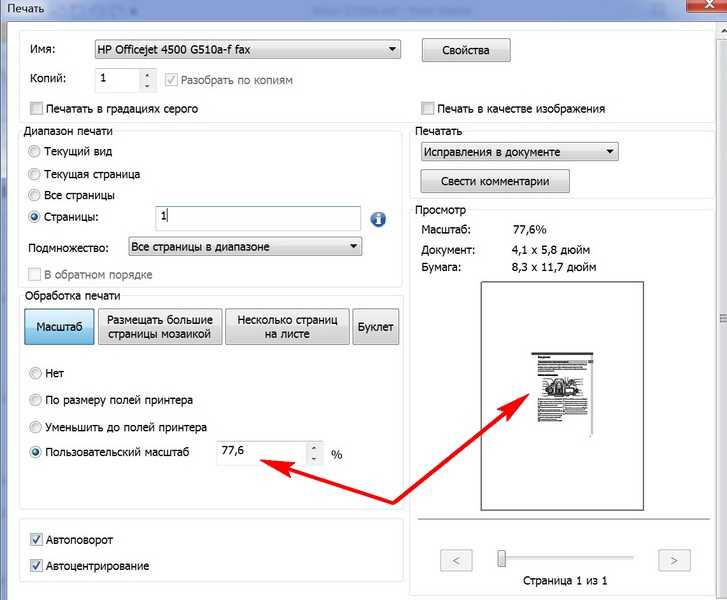Click the next page > button
This screenshot has height=600, width=727.
pyautogui.click(x=674, y=560)
